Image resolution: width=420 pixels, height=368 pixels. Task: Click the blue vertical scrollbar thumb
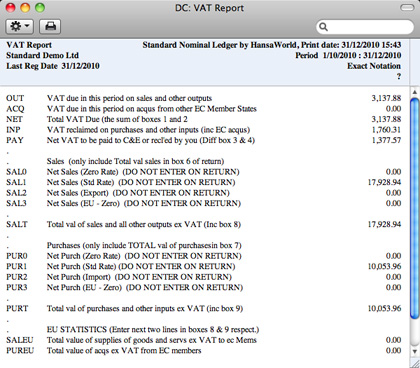pyautogui.click(x=415, y=208)
